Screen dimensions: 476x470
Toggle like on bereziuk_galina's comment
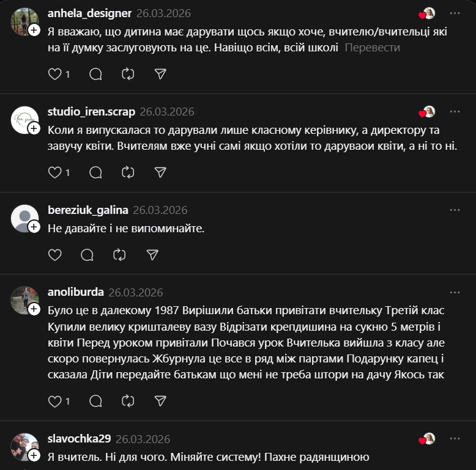pyautogui.click(x=55, y=255)
